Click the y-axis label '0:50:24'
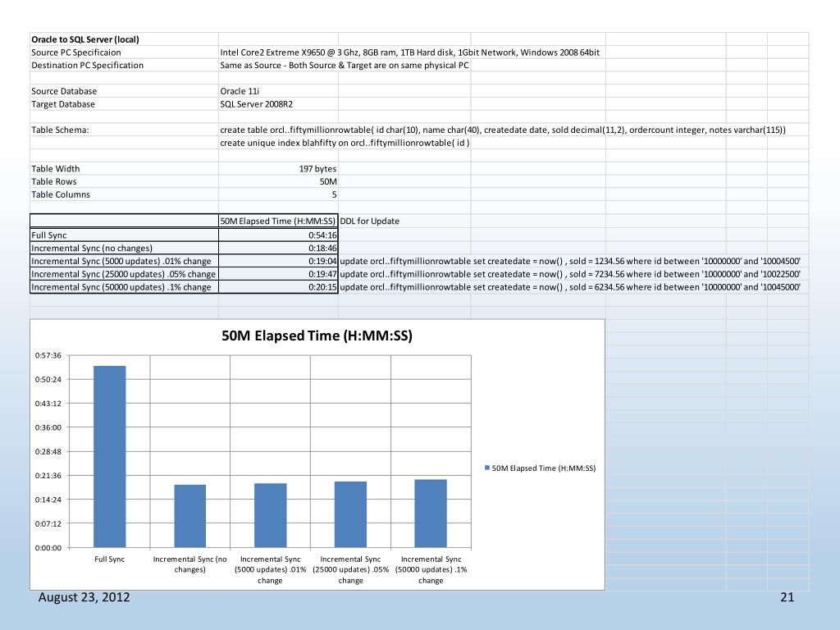The width and height of the screenshot is (840, 630). [x=48, y=379]
